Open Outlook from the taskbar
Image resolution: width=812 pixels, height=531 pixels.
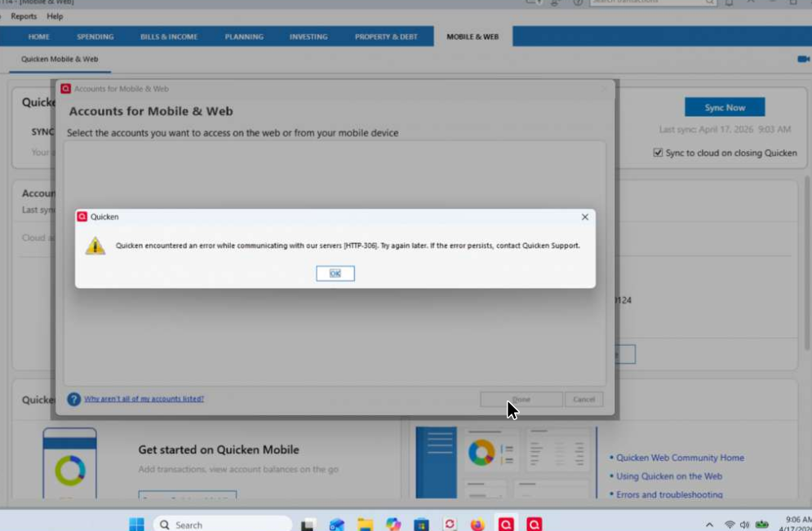tap(336, 524)
